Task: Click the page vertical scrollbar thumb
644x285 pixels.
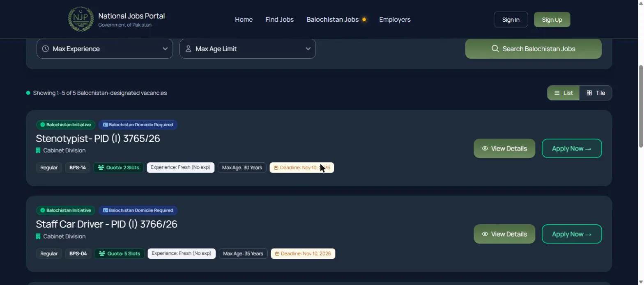Action: (641, 106)
